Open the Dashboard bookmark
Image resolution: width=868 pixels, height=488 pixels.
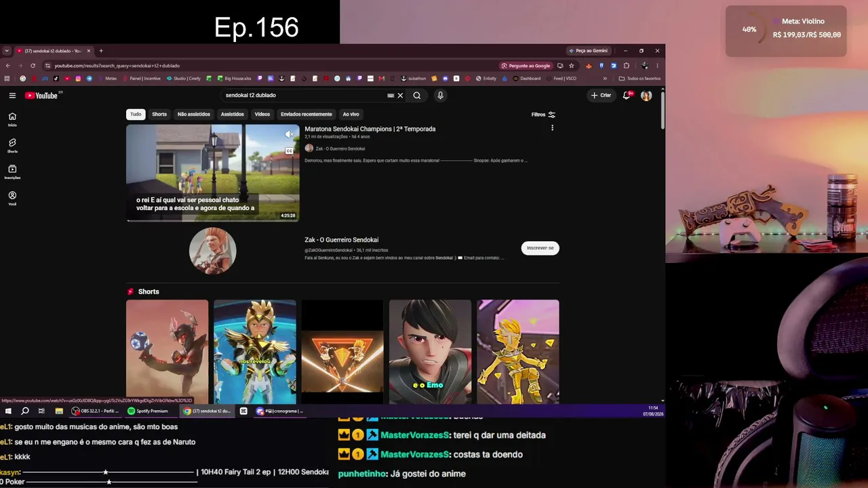(526, 79)
